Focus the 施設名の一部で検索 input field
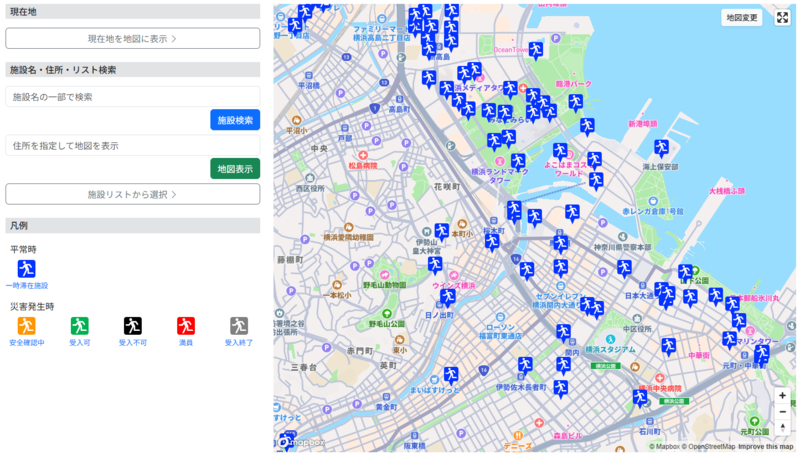 133,97
